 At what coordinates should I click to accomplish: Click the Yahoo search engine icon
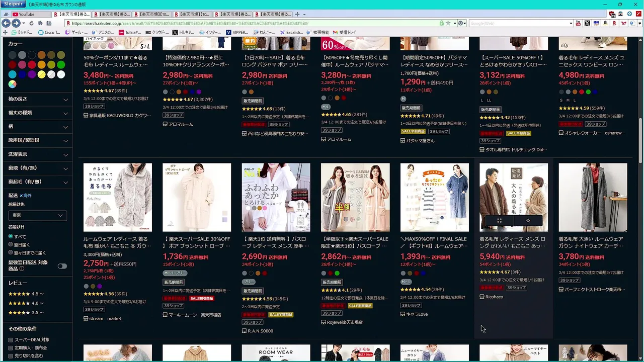click(x=623, y=23)
